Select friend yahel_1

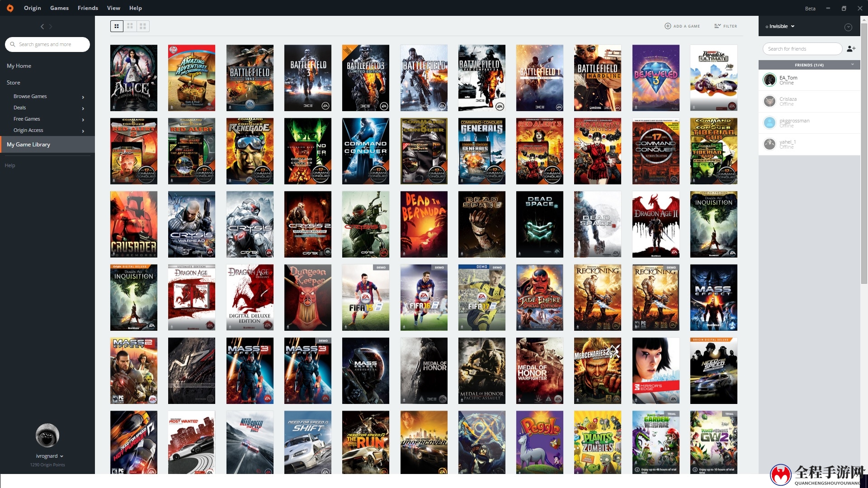pyautogui.click(x=809, y=144)
